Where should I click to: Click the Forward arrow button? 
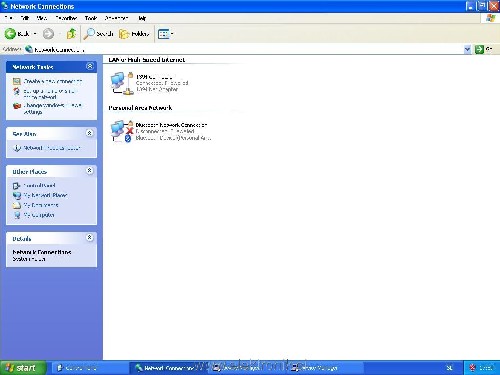tap(48, 34)
